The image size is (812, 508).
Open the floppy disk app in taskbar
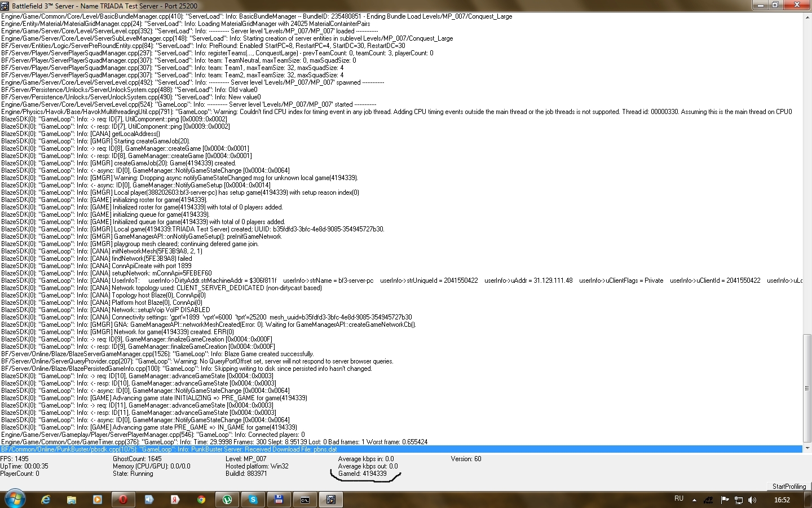click(279, 500)
